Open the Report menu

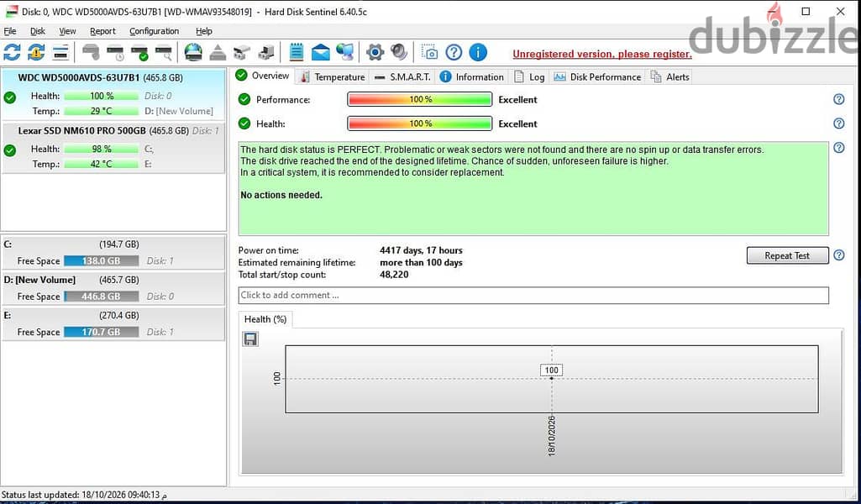[102, 31]
